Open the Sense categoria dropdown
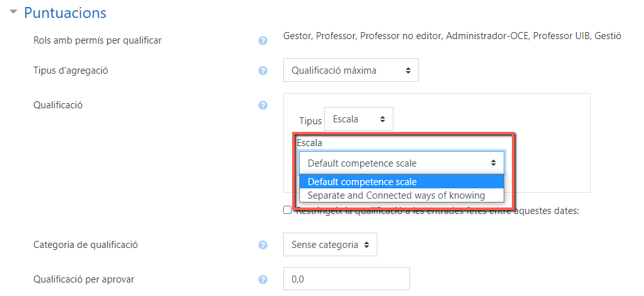Screen dimensions: 644x296 tap(330, 245)
